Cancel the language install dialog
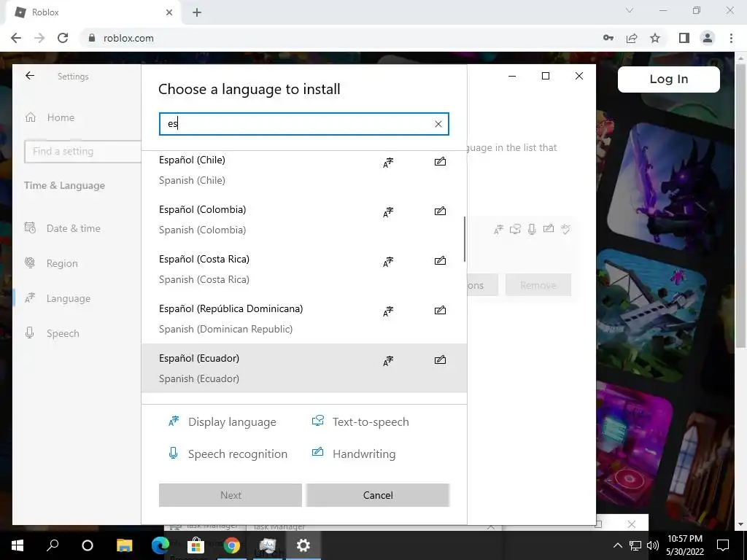This screenshot has width=747, height=560. click(378, 495)
